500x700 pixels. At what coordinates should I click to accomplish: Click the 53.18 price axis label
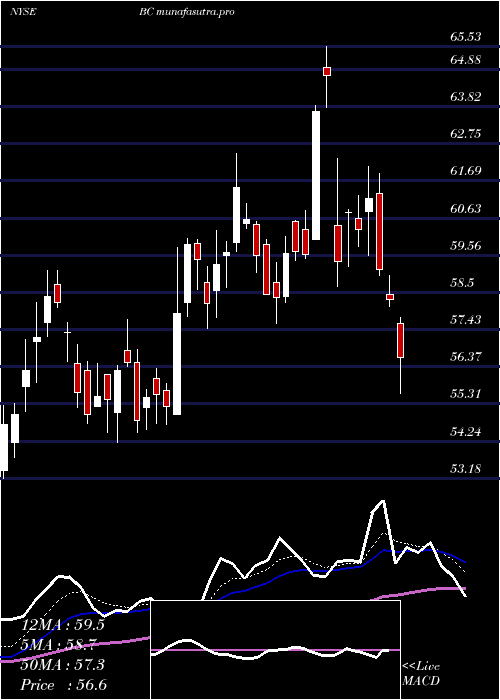click(x=466, y=468)
